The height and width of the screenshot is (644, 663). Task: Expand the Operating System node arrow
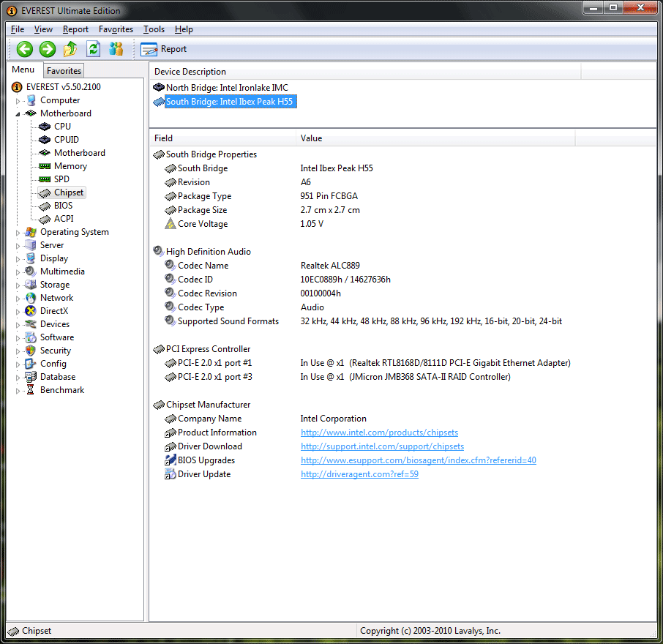pyautogui.click(x=18, y=233)
